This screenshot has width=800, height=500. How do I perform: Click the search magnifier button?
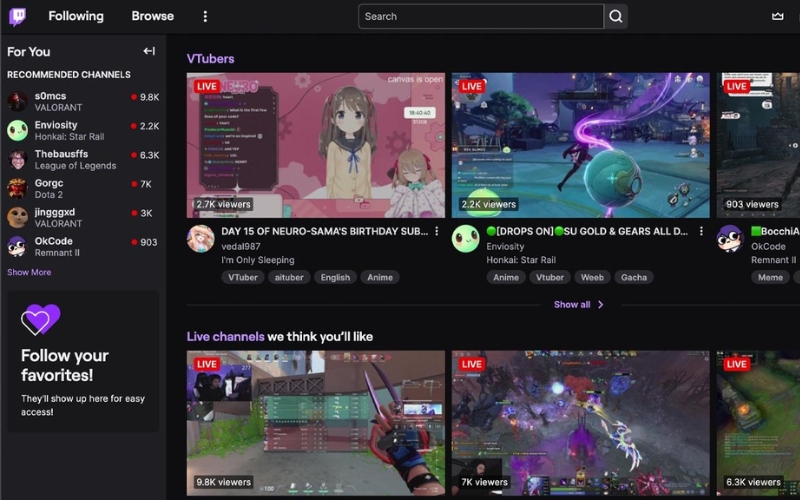tap(616, 16)
